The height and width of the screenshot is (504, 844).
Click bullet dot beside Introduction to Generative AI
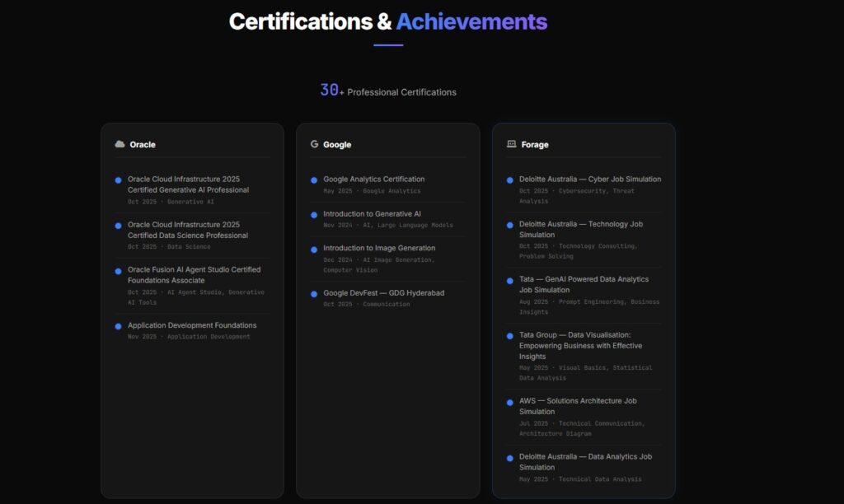[314, 215]
